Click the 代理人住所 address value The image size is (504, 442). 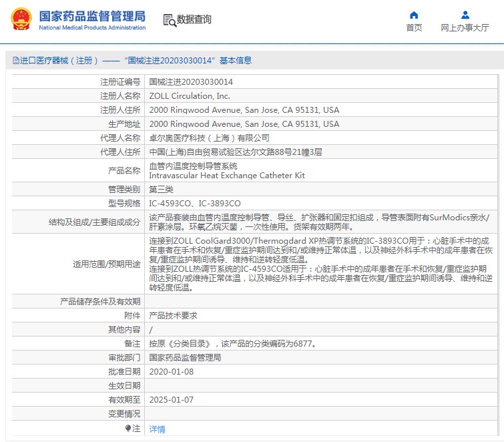(x=236, y=152)
